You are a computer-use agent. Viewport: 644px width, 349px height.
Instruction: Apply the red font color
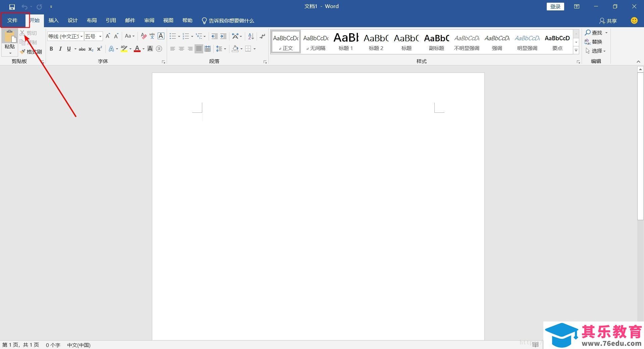click(x=137, y=49)
